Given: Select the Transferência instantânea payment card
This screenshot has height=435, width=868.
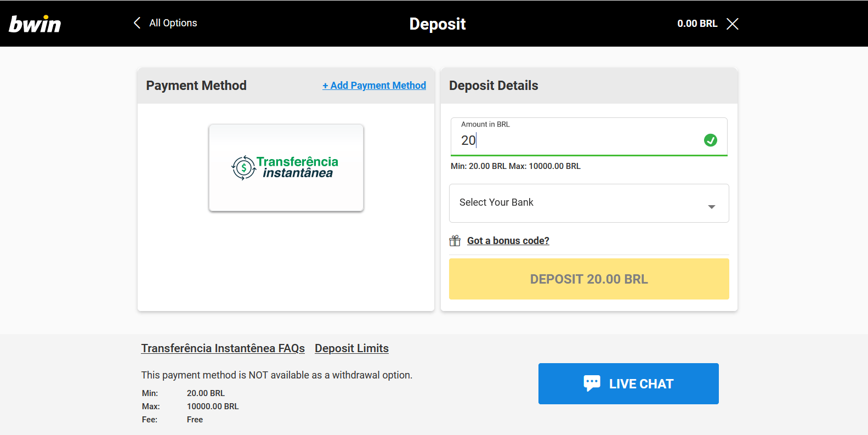Looking at the screenshot, I should coord(286,168).
